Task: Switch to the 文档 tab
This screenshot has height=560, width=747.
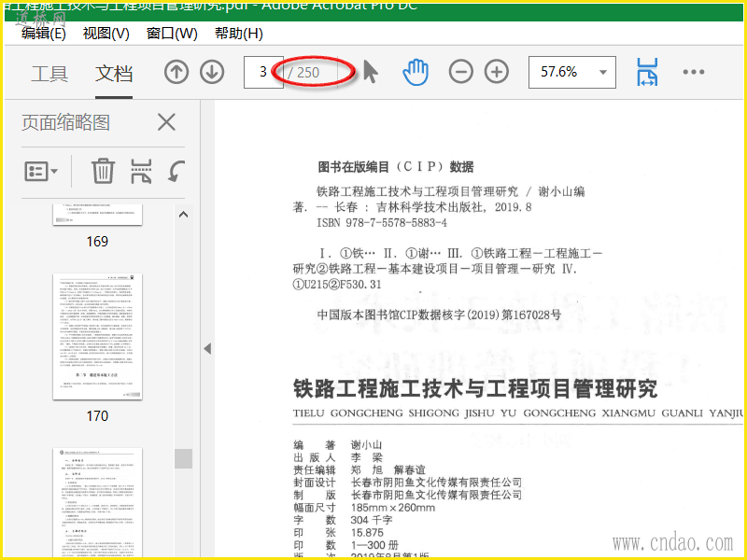Action: click(x=114, y=74)
